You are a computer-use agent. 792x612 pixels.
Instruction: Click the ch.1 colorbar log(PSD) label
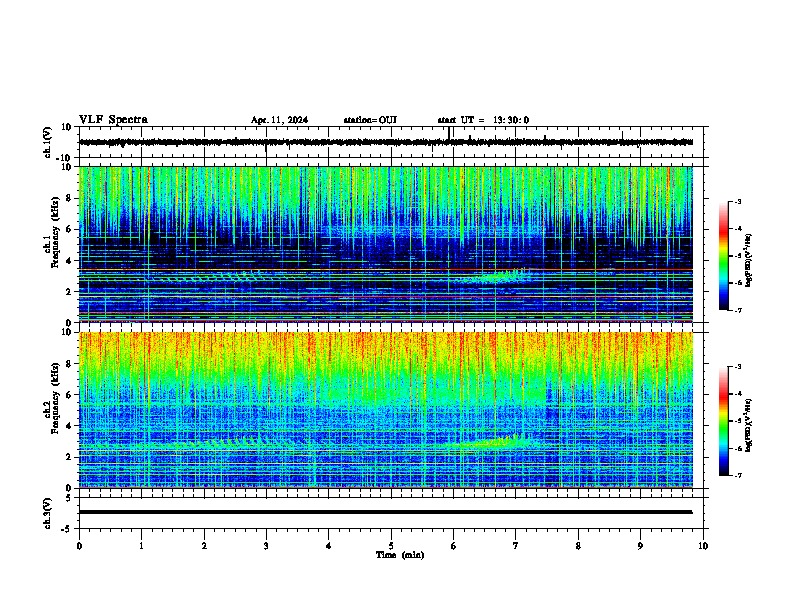(748, 261)
